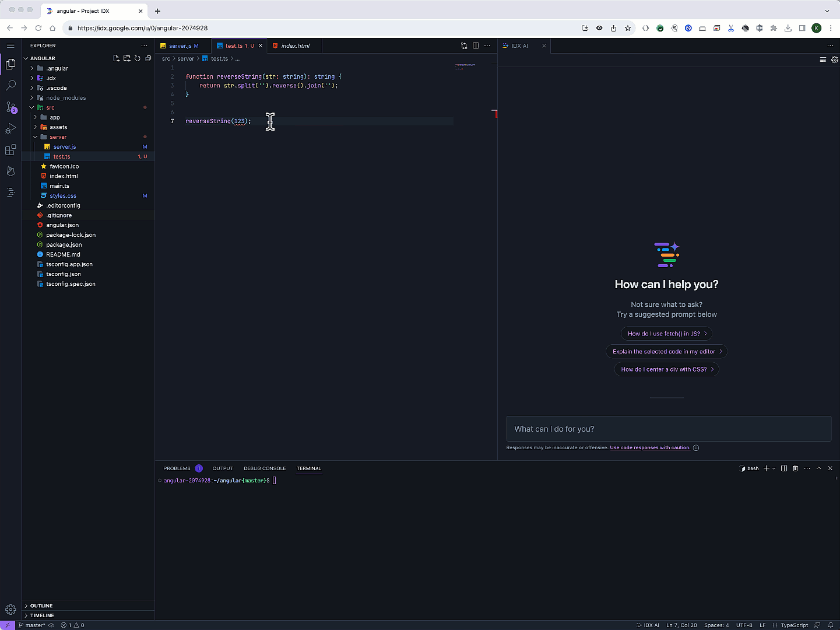Image resolution: width=840 pixels, height=630 pixels.
Task: Expand the .idx folder
Action: pyautogui.click(x=51, y=78)
